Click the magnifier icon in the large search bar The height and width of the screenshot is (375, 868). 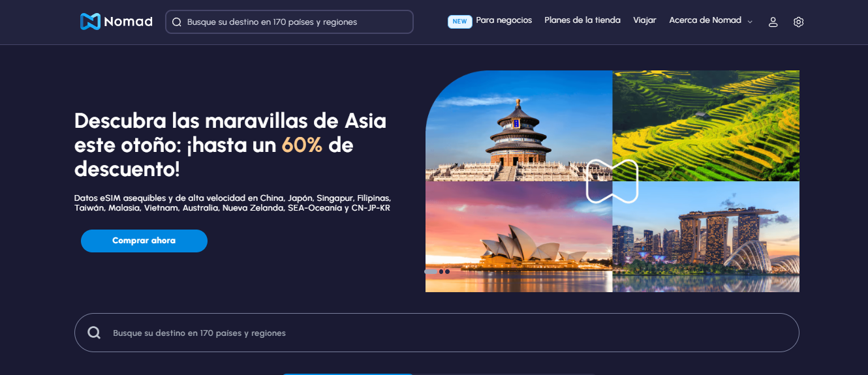pos(94,333)
